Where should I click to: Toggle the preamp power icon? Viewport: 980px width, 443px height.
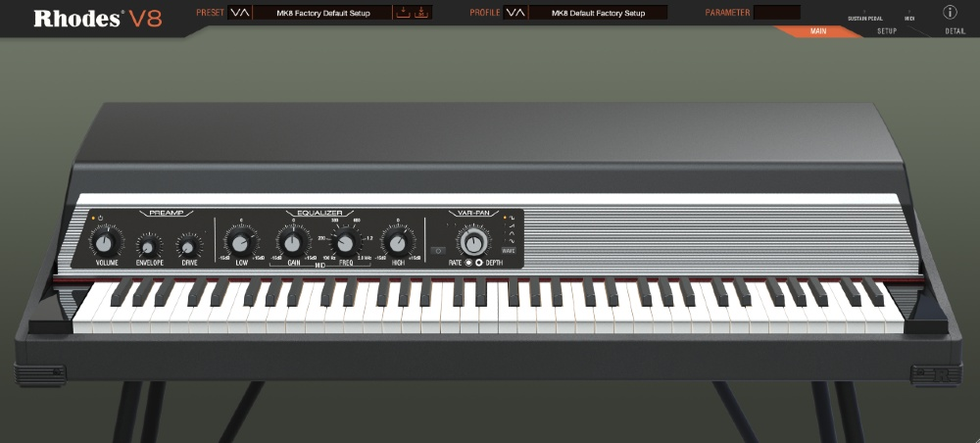101,219
